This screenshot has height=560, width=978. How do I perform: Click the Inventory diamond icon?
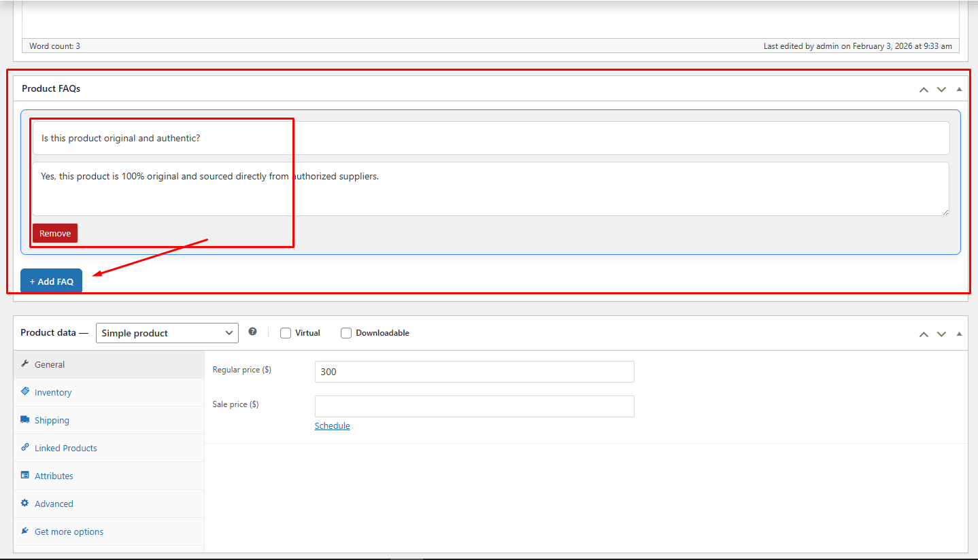pyautogui.click(x=24, y=392)
